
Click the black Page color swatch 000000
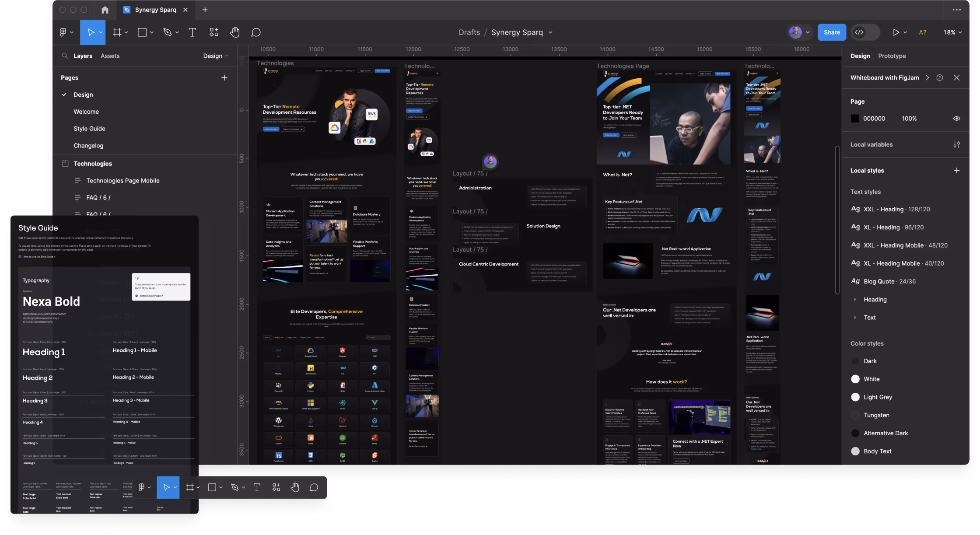pyautogui.click(x=855, y=118)
